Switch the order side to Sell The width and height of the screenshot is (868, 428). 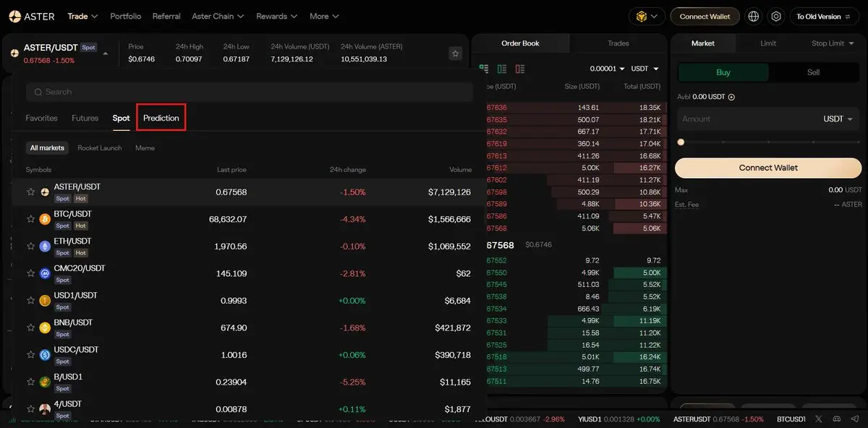[814, 72]
